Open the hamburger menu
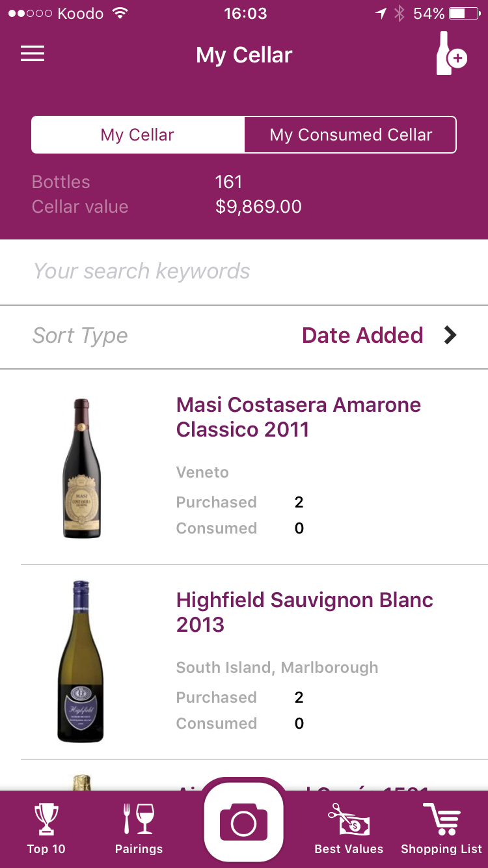Image resolution: width=488 pixels, height=868 pixels. tap(33, 54)
